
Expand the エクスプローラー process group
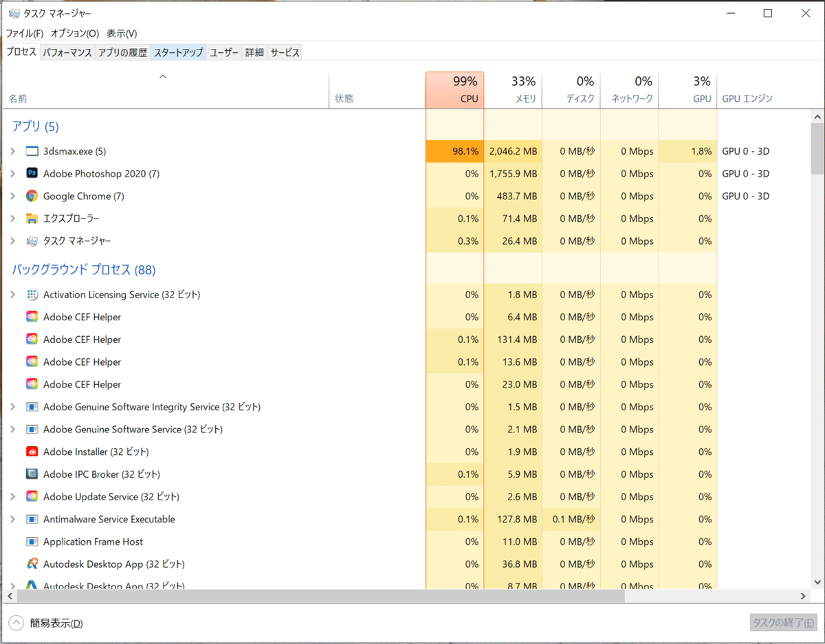(x=12, y=219)
